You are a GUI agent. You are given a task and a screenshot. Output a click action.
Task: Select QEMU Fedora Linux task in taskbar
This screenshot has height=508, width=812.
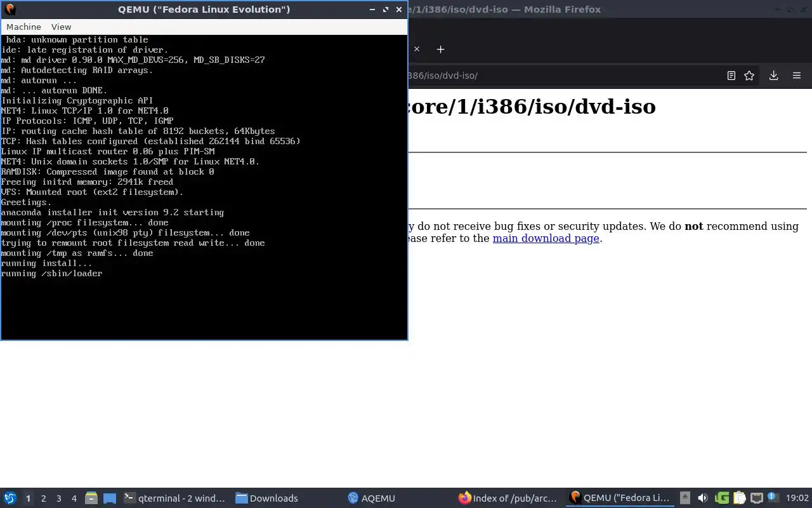(x=620, y=498)
